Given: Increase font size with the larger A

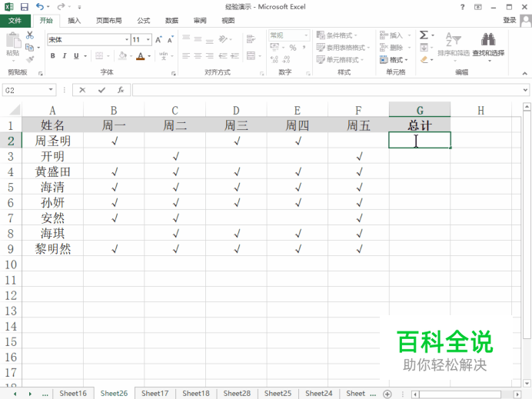Looking at the screenshot, I should pyautogui.click(x=159, y=40).
